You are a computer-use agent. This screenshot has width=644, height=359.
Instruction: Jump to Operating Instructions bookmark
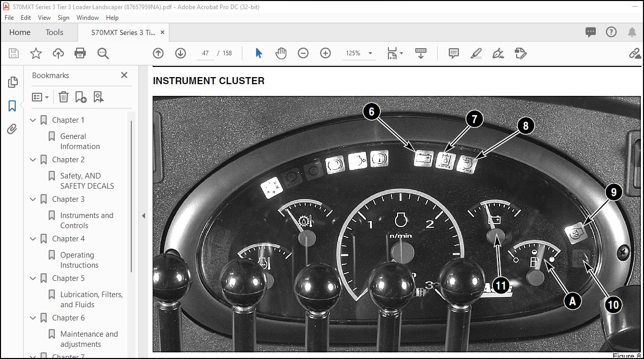(79, 260)
